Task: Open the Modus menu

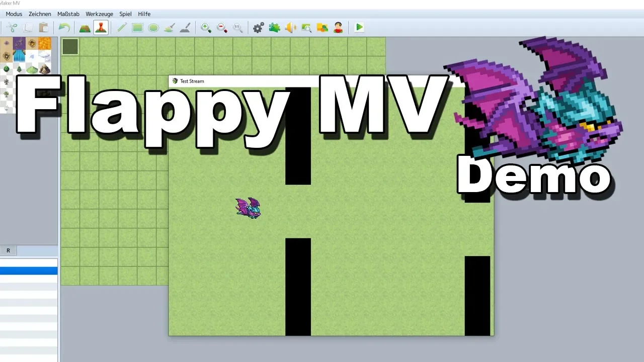Action: click(14, 14)
